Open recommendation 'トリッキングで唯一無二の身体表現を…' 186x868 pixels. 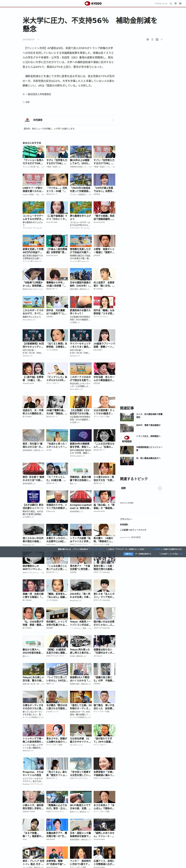[33, 738]
